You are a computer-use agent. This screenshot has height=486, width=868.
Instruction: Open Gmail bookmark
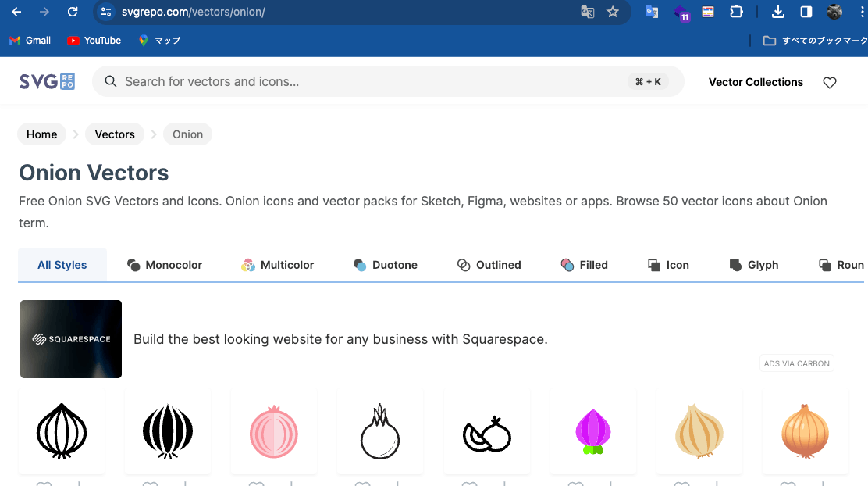click(x=30, y=41)
